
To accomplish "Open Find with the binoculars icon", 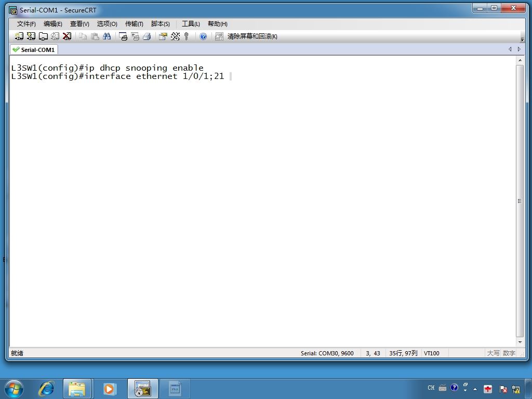I will (107, 36).
